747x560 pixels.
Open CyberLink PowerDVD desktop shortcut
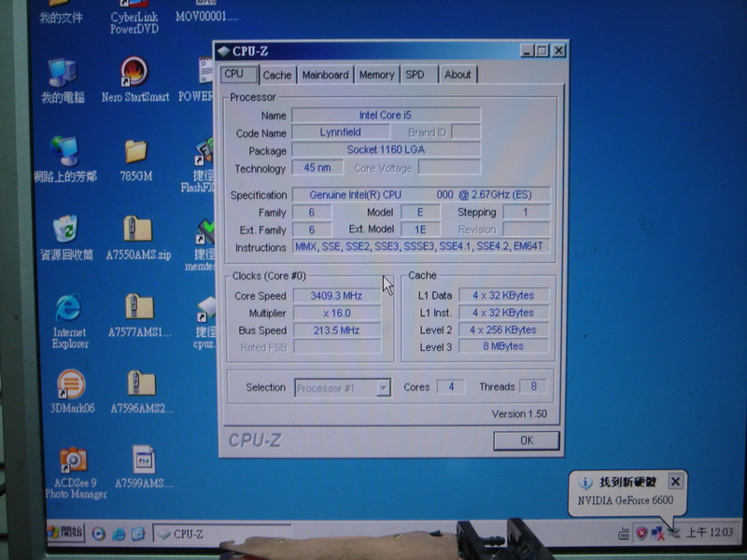134,18
